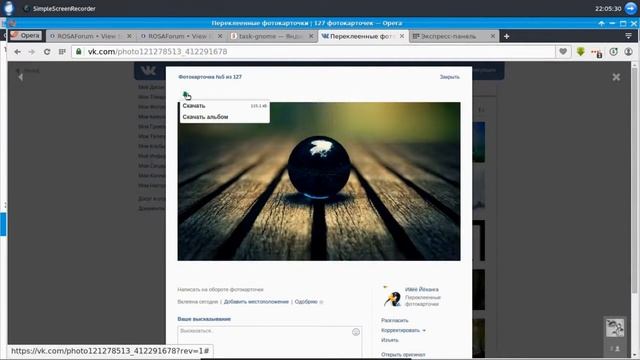Focus the comment text box
640x360 pixels.
(269, 342)
